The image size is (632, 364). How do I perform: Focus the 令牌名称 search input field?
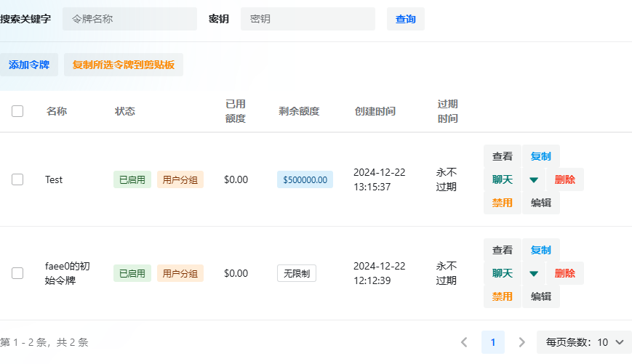(129, 19)
